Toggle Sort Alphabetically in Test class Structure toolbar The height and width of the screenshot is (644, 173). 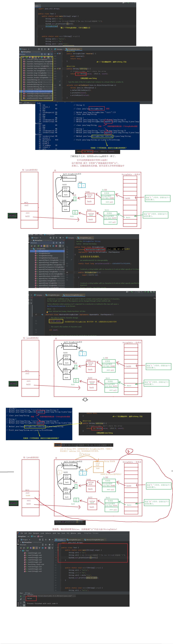point(24,548)
